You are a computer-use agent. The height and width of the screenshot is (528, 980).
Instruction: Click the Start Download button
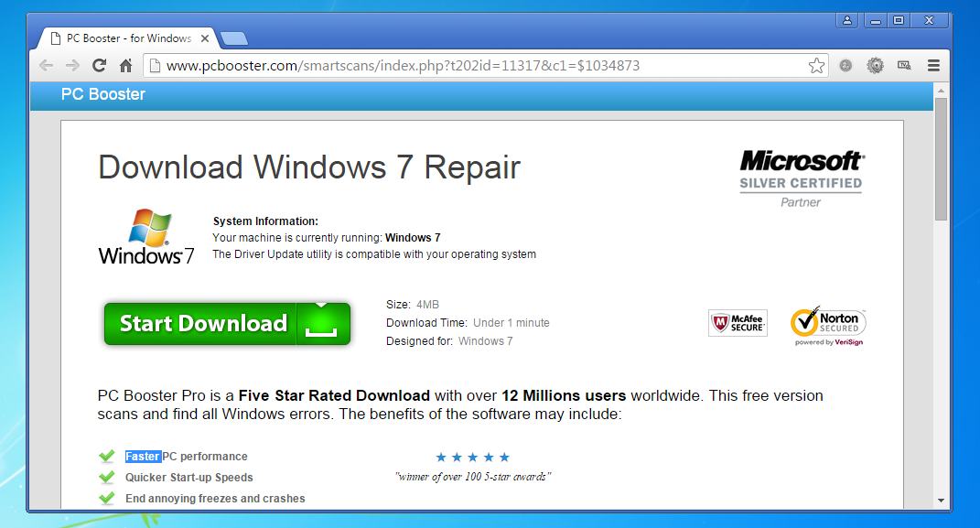coord(227,324)
